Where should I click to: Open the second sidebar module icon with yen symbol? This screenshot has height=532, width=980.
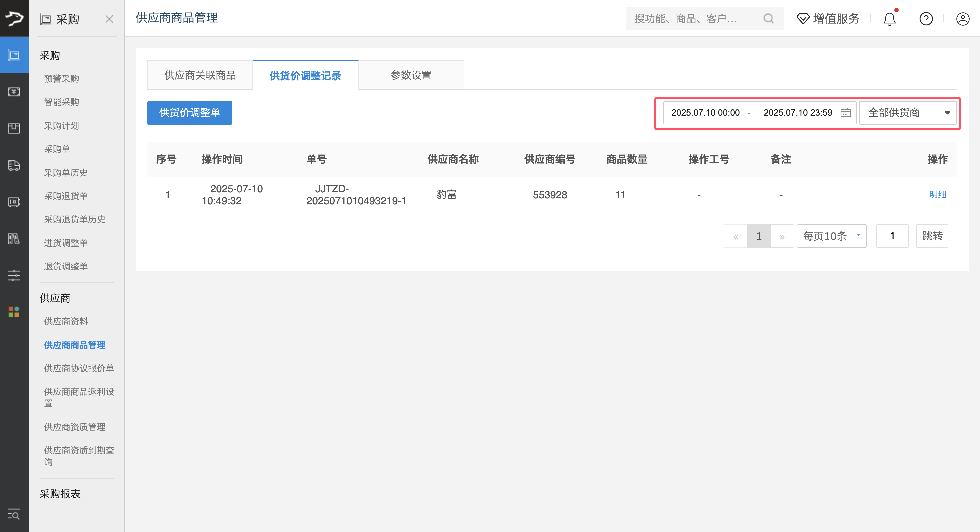coord(14,92)
